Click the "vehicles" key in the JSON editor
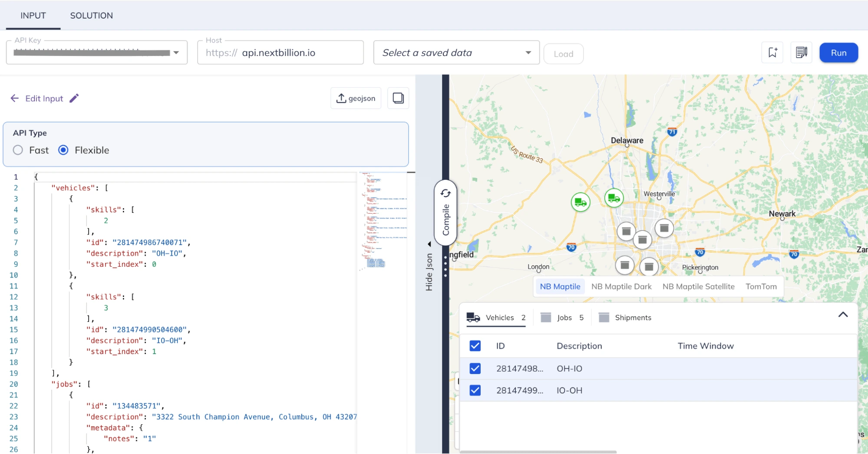This screenshot has width=868, height=454. tap(73, 188)
